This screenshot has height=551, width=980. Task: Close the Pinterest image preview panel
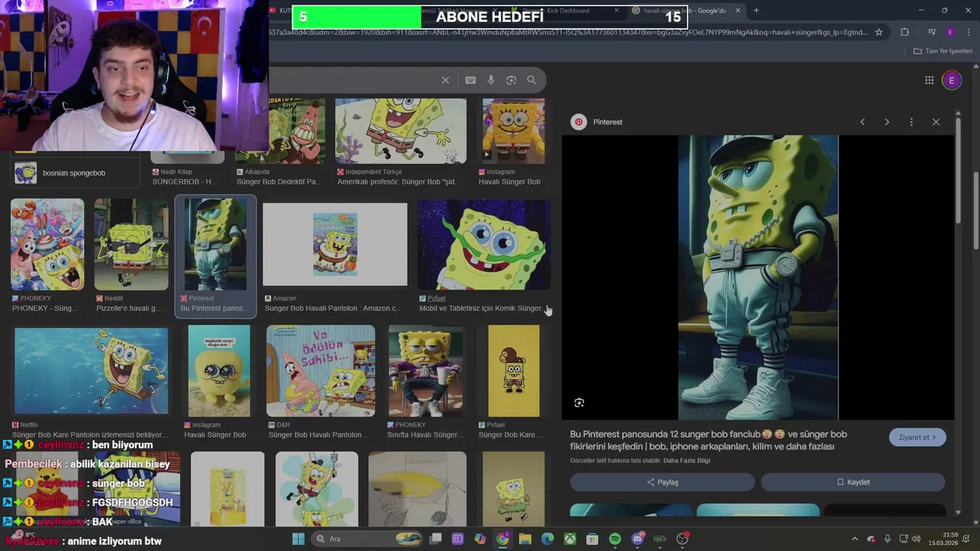936,122
